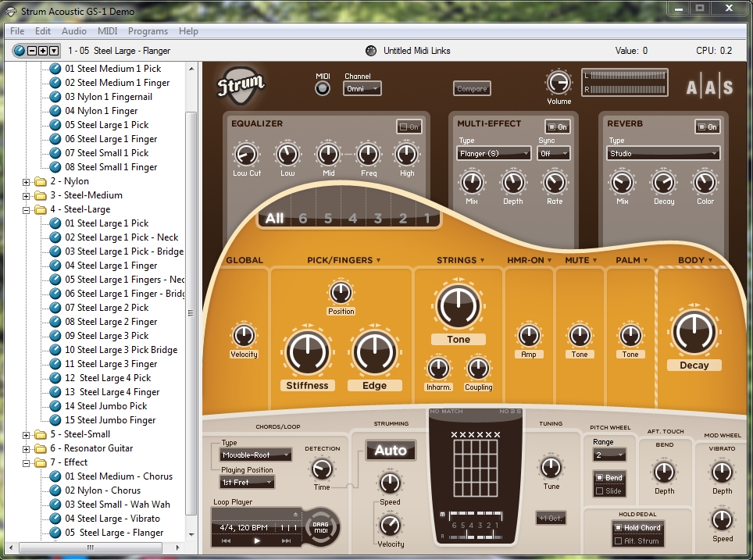The width and height of the screenshot is (753, 560).
Task: Click preset icon for 03 Steel Small - Wah Wah
Action: [55, 505]
